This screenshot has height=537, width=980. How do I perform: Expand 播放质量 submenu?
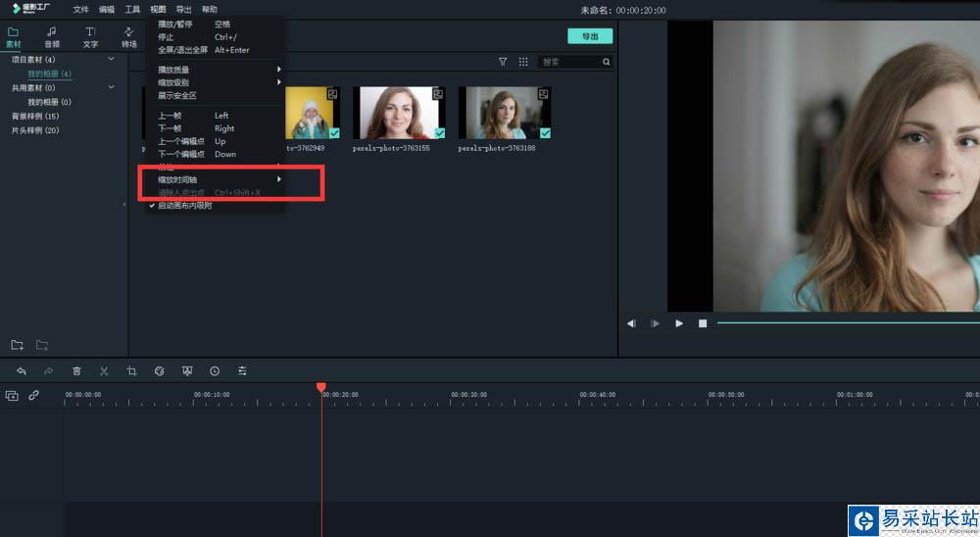point(216,70)
